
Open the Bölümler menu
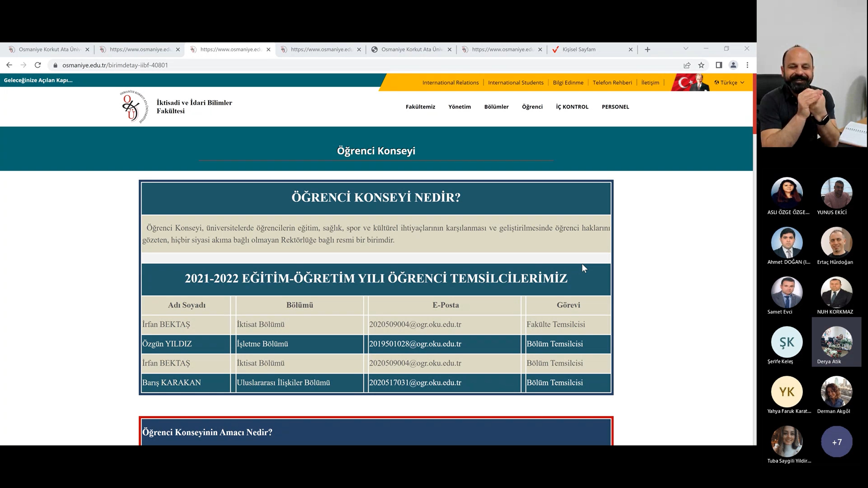(x=496, y=107)
